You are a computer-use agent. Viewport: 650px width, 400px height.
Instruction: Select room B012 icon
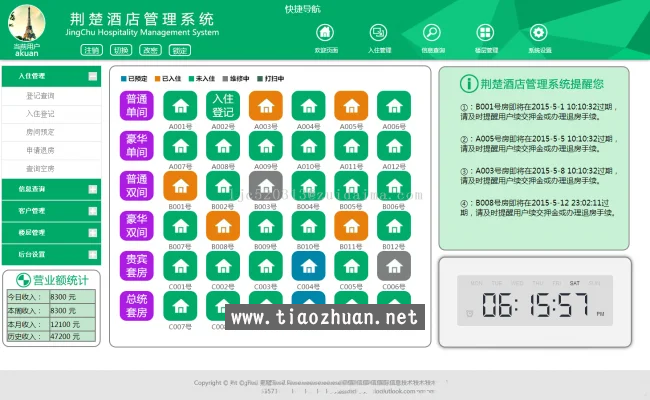[x=394, y=226]
